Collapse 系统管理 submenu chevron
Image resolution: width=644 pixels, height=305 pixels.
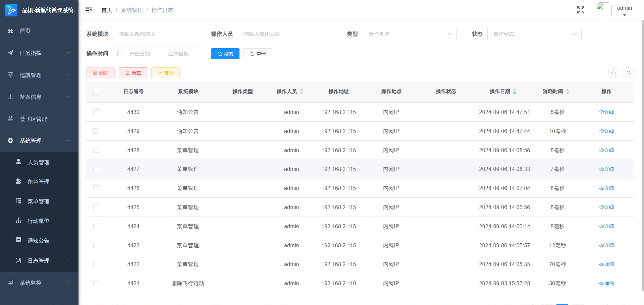68,140
